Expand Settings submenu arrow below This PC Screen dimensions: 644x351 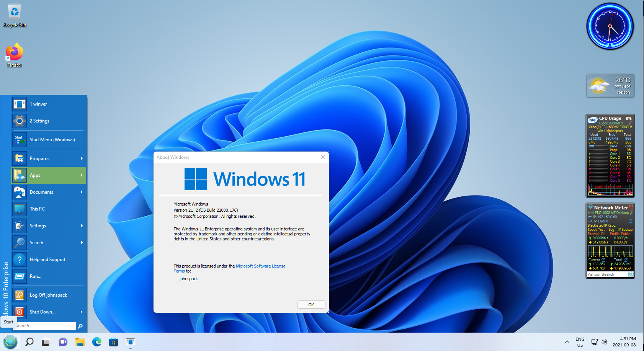(82, 226)
